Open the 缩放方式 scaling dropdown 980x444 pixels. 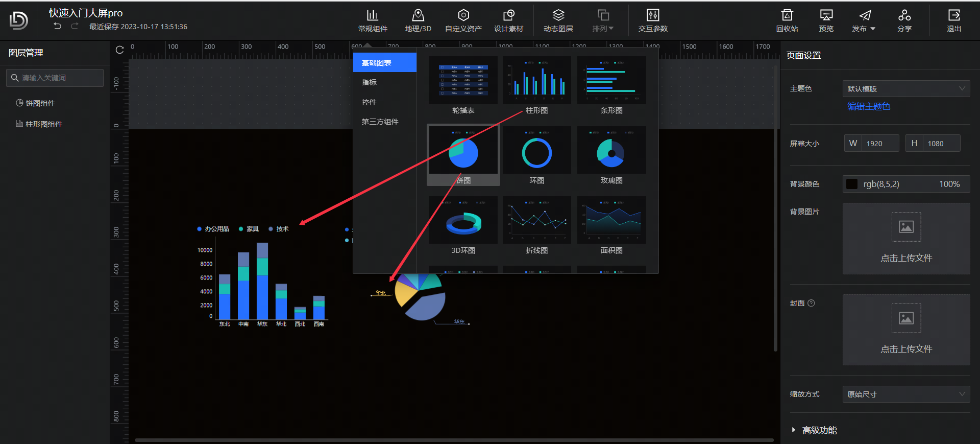click(x=906, y=394)
